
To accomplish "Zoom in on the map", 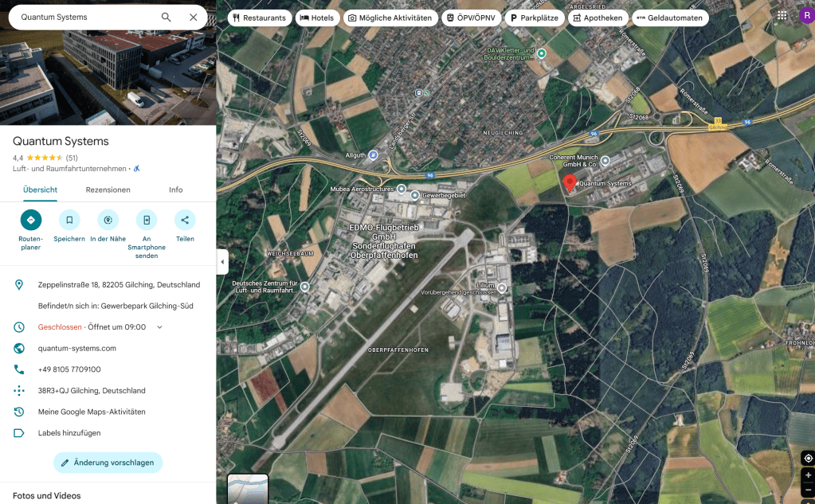I will coord(808,475).
